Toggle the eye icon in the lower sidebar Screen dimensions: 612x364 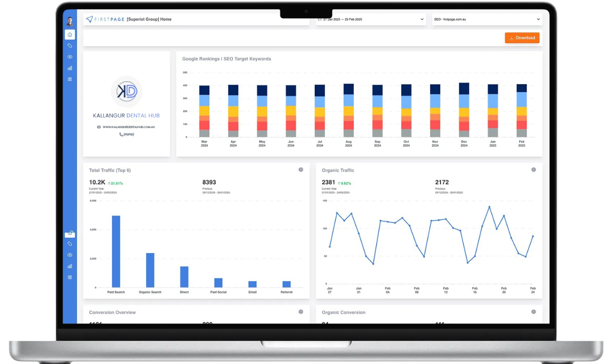[70, 255]
